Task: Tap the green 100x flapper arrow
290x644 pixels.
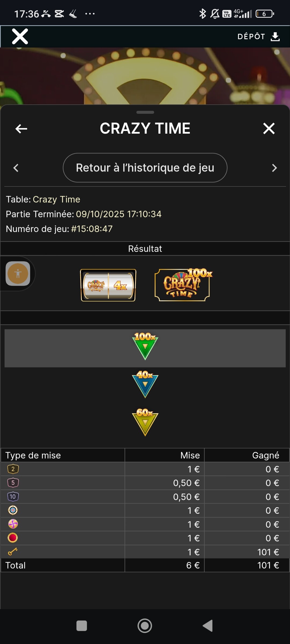Action: tap(145, 346)
